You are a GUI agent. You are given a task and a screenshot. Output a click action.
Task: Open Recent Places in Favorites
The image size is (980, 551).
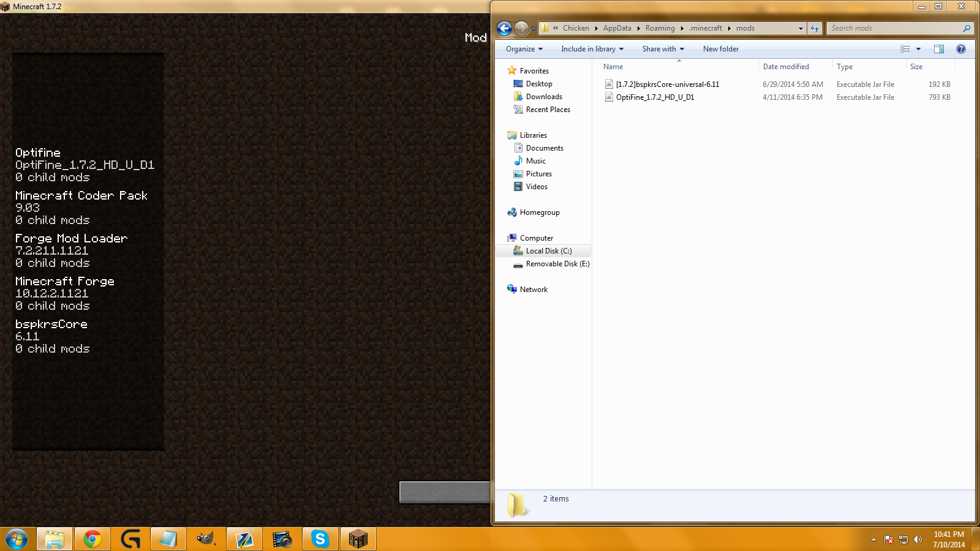548,110
